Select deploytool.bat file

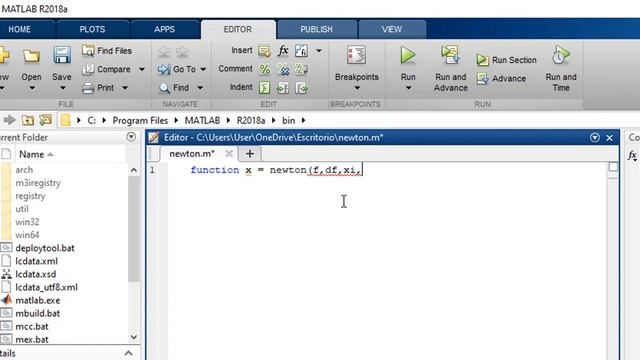45,248
